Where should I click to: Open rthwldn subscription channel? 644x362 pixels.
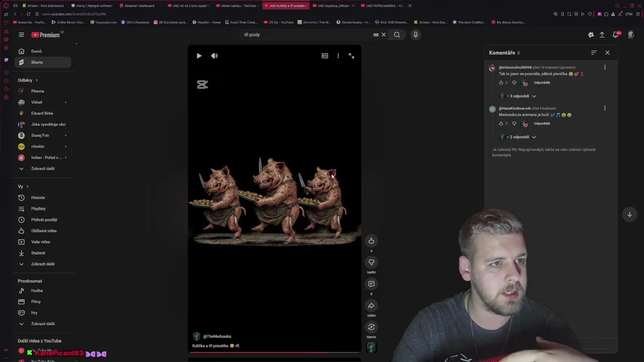click(x=43, y=146)
